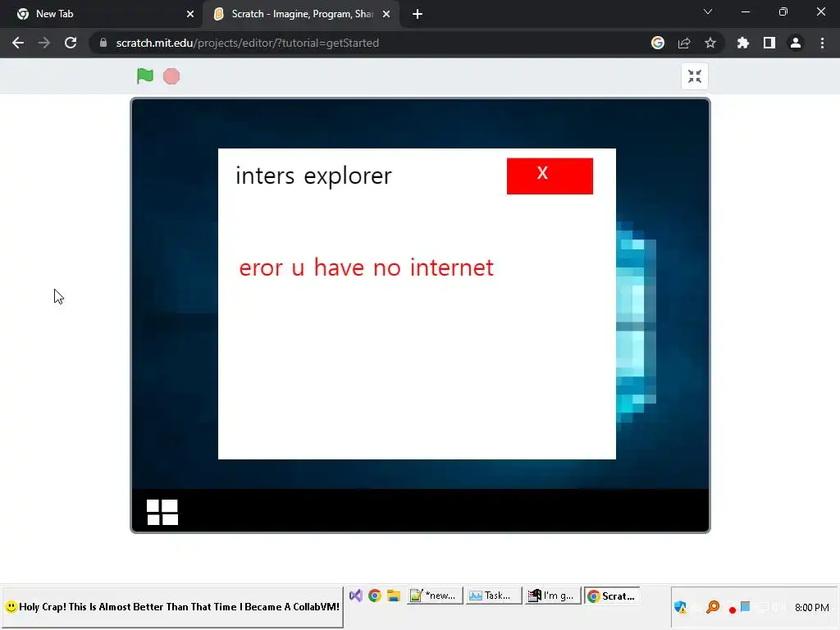840x630 pixels.
Task: Click the red dot tray icon
Action: [733, 609]
